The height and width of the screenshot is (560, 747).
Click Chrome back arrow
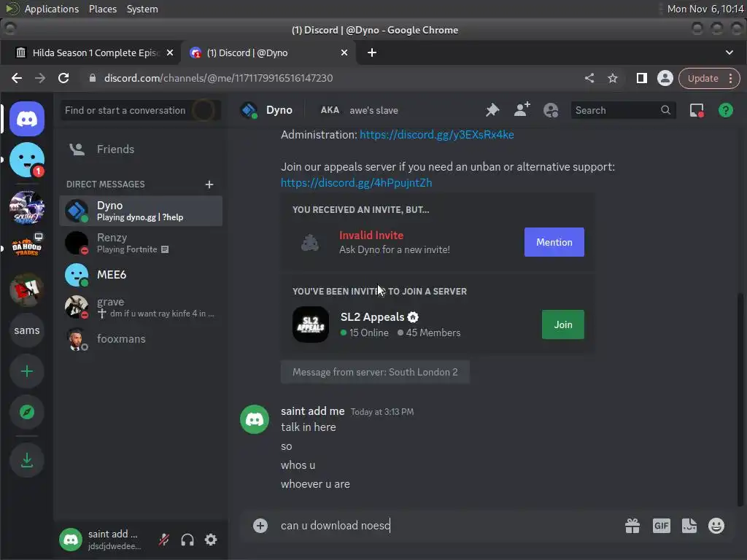[x=17, y=78]
